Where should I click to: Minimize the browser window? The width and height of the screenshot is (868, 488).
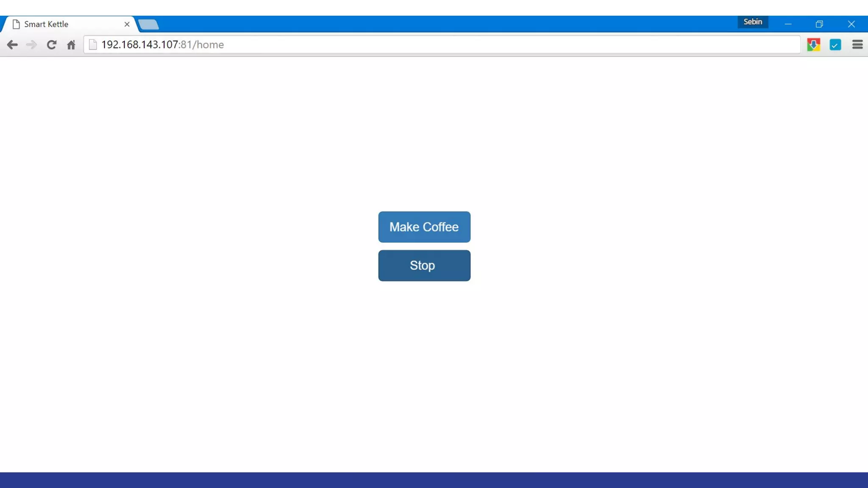click(788, 24)
